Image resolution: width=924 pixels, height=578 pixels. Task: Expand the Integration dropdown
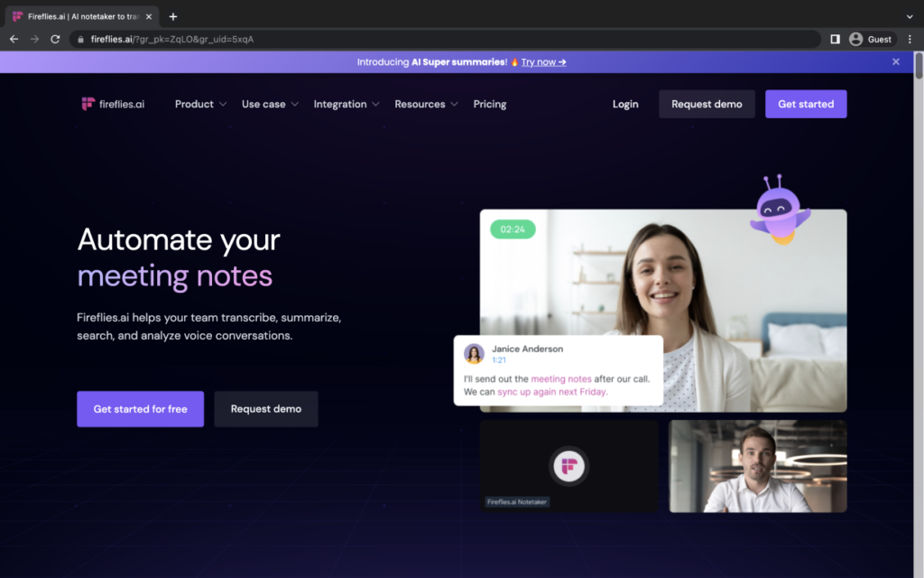(x=346, y=104)
